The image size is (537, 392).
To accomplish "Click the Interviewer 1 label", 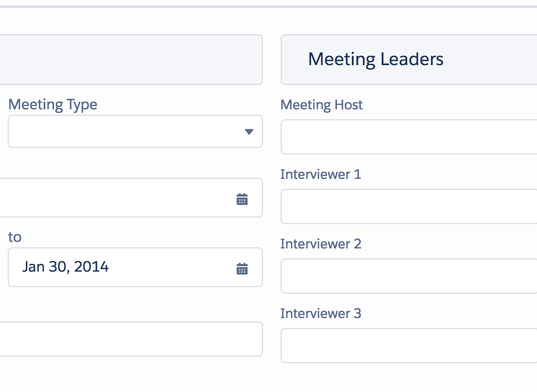I will point(320,174).
